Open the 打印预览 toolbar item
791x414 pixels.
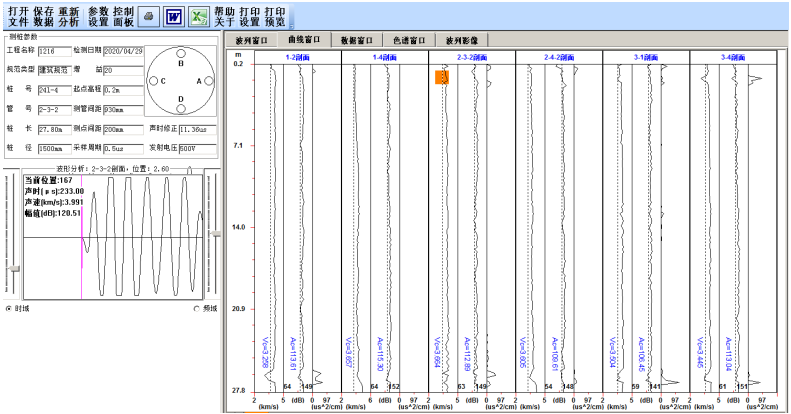[x=275, y=17]
